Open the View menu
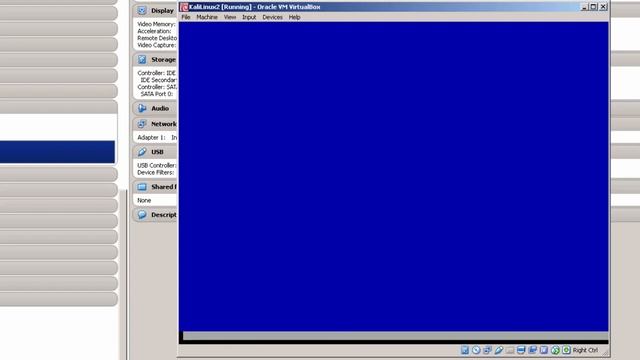 (x=230, y=17)
